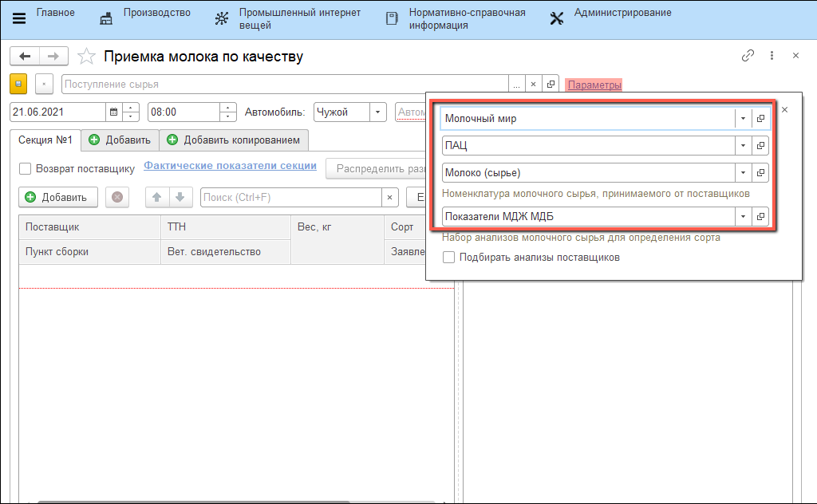The height and width of the screenshot is (504, 817).
Task: Open the hamburger main menu icon
Action: [x=19, y=19]
